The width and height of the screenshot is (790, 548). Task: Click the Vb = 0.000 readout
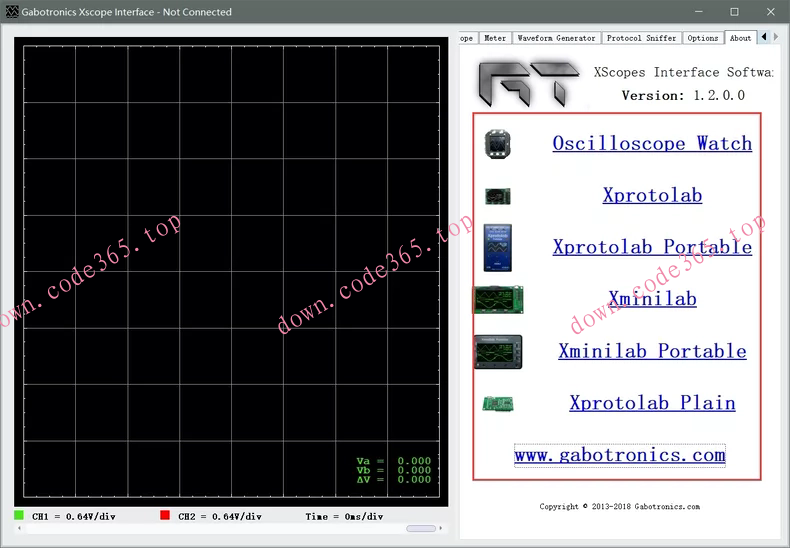click(393, 470)
